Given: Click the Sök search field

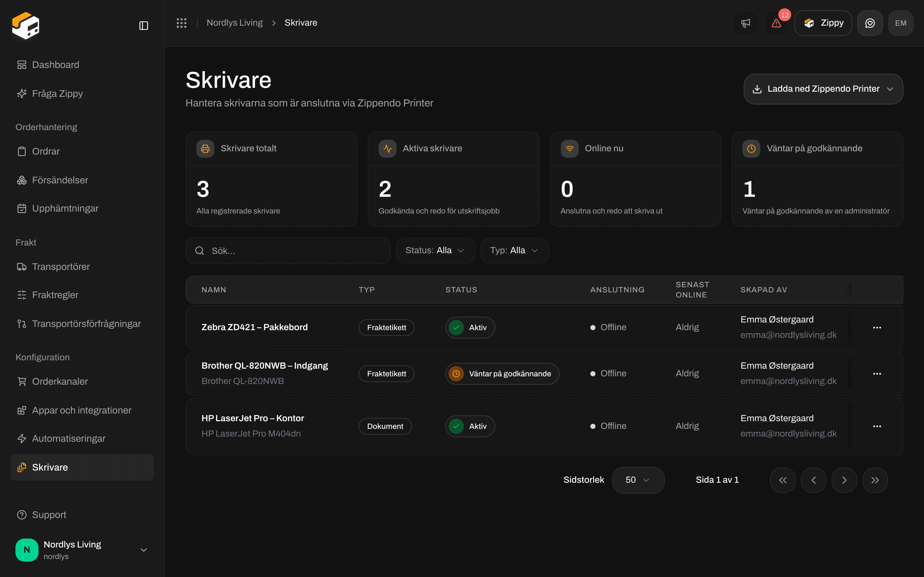Looking at the screenshot, I should tap(288, 251).
